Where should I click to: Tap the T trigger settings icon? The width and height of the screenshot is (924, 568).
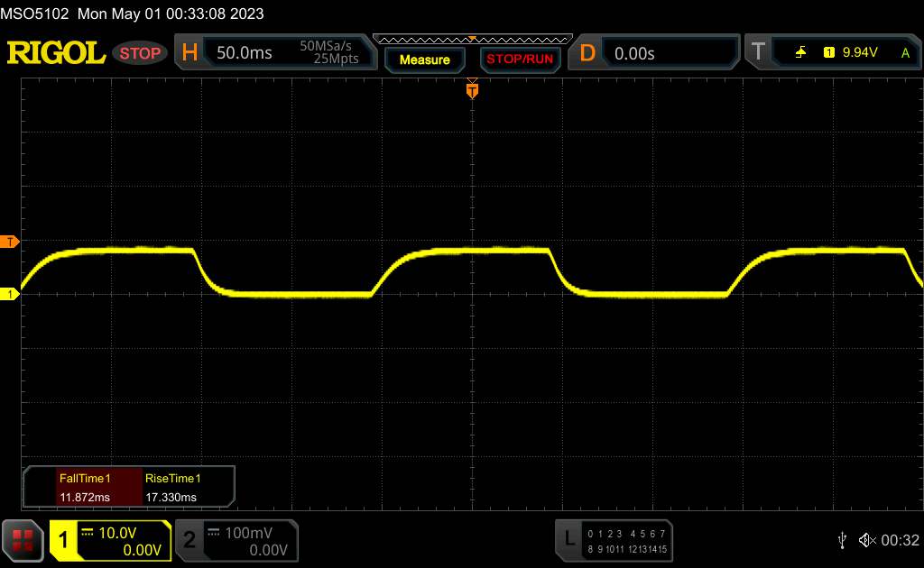758,53
